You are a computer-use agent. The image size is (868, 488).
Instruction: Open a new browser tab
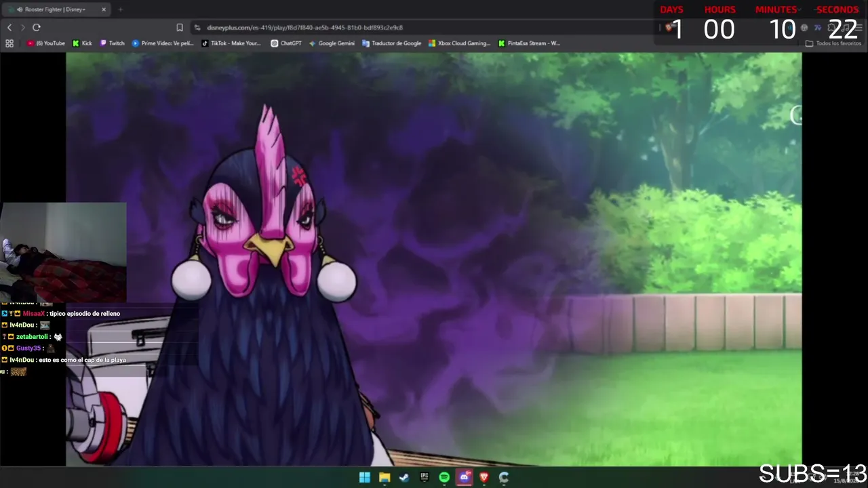tap(120, 9)
